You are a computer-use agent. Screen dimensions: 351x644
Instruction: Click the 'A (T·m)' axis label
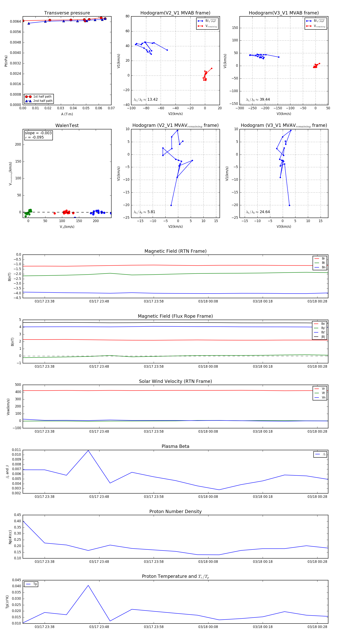pyautogui.click(x=67, y=114)
